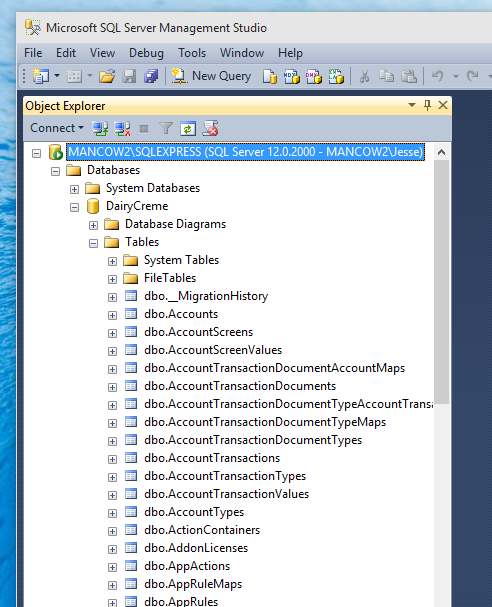This screenshot has height=607, width=492.
Task: Click the MDX Query icon
Action: click(x=292, y=76)
